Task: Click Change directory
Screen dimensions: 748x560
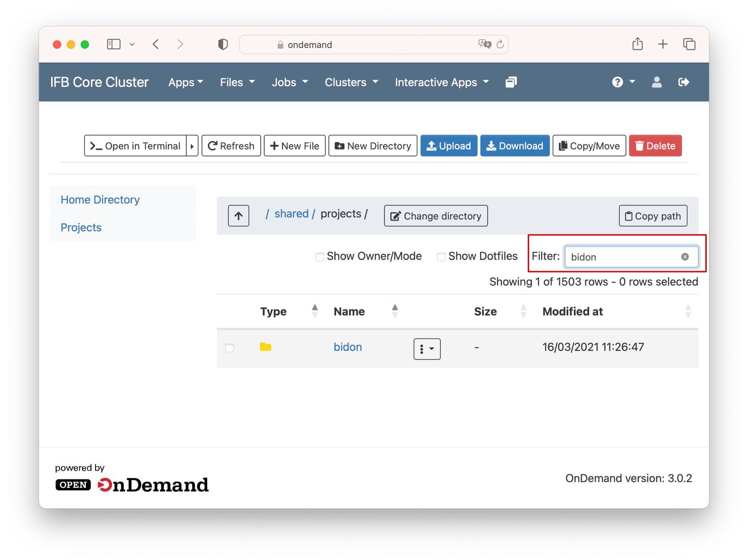Action: point(436,216)
